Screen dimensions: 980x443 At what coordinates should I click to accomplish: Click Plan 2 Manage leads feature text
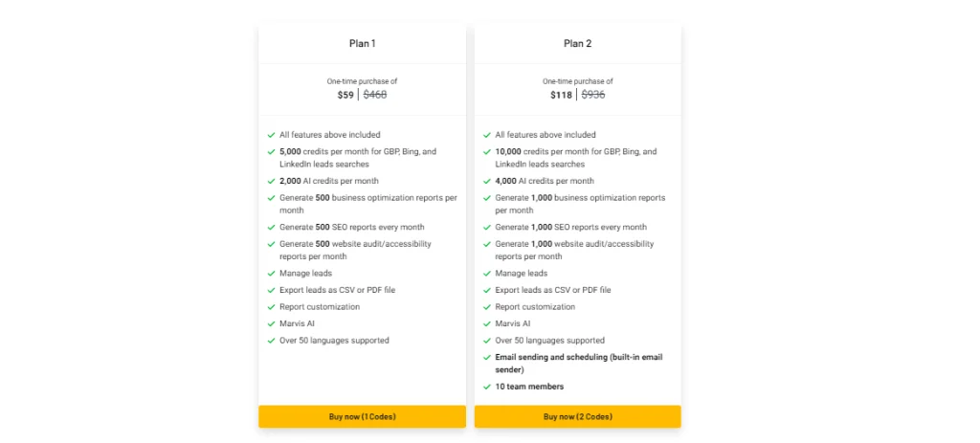(x=521, y=274)
